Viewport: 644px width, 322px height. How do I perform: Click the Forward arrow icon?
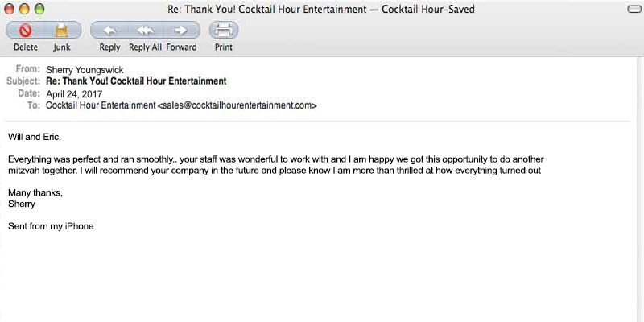[181, 30]
